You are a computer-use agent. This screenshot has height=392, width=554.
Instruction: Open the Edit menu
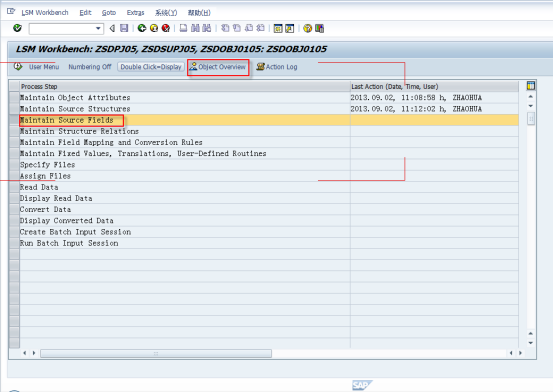85,13
